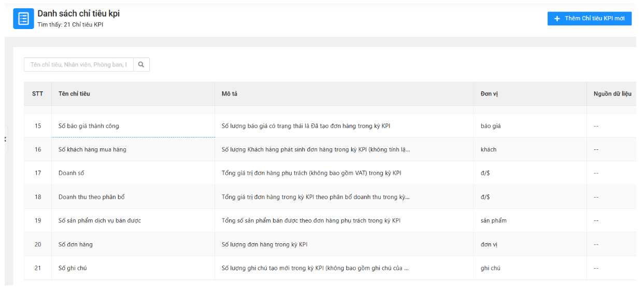
Task: Select the Số khách hàng mua hàng cell
Action: coord(133,149)
